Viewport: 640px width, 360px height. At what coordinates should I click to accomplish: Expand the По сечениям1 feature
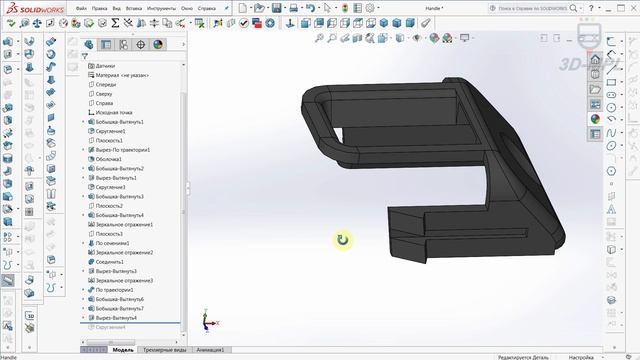[x=83, y=243]
